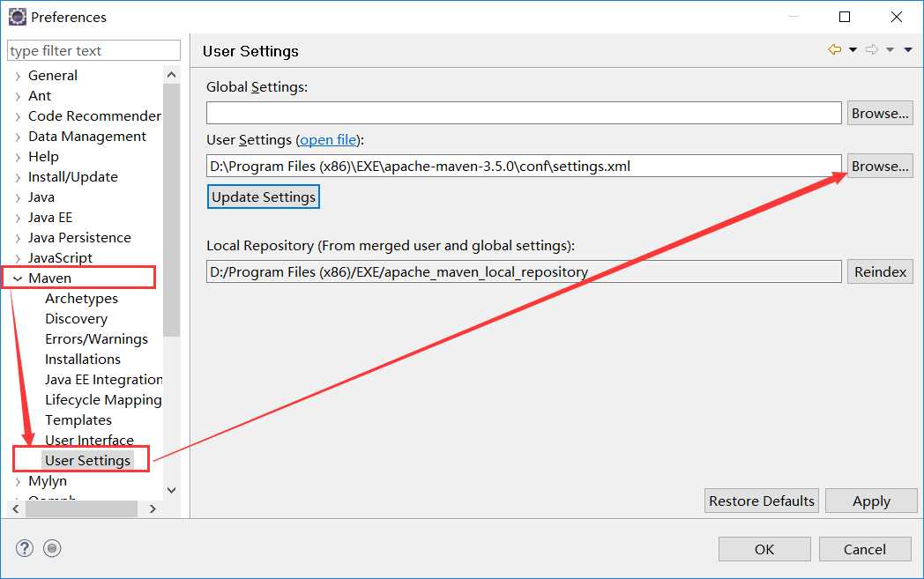
Task: Click the User Settings path field
Action: (524, 166)
